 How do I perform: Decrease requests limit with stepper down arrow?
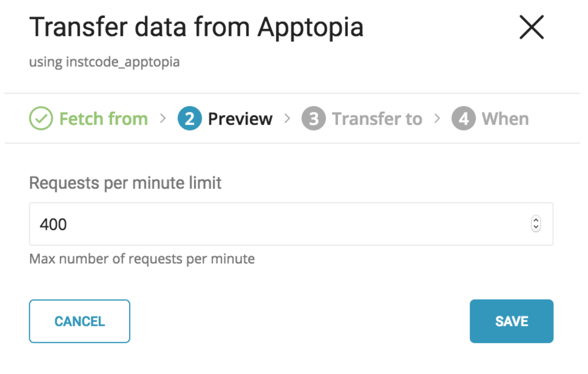point(536,227)
